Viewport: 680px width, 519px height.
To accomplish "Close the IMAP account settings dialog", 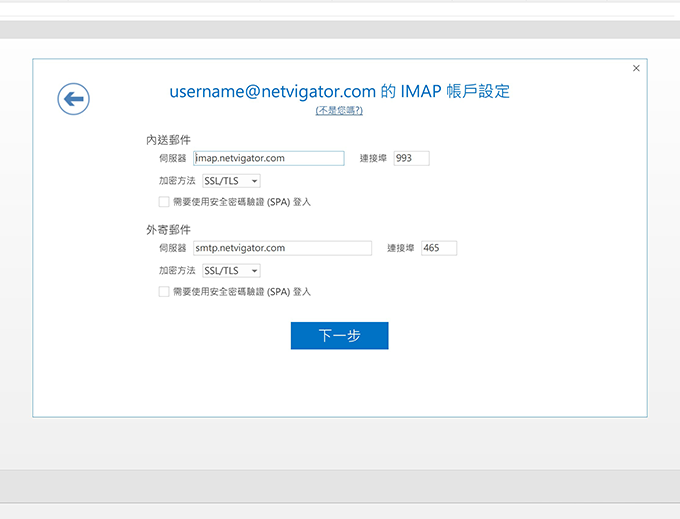I will pos(636,68).
